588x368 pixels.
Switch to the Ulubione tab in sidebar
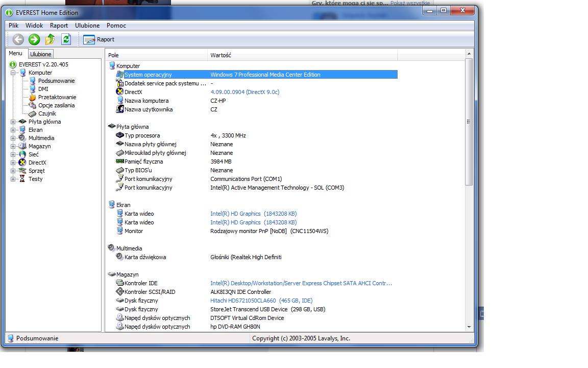(x=40, y=54)
